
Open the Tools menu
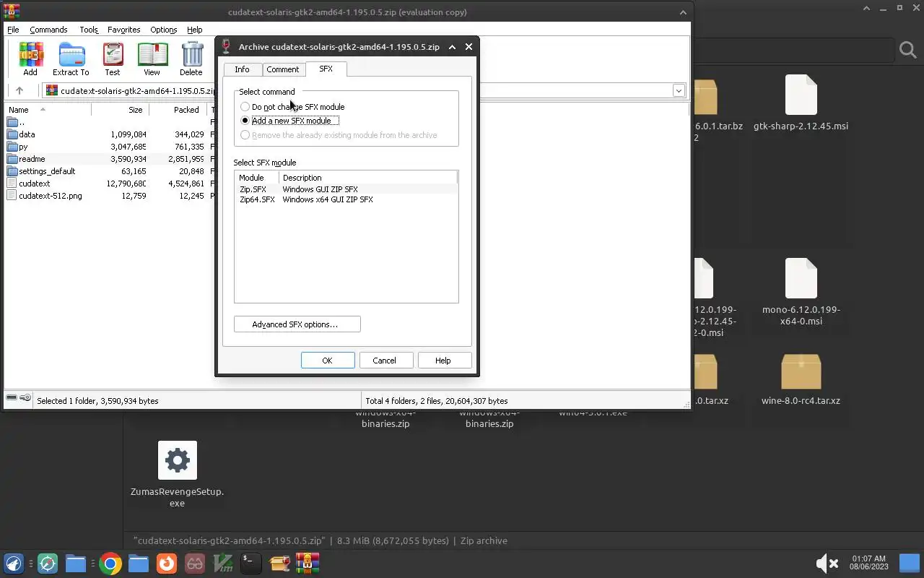89,30
